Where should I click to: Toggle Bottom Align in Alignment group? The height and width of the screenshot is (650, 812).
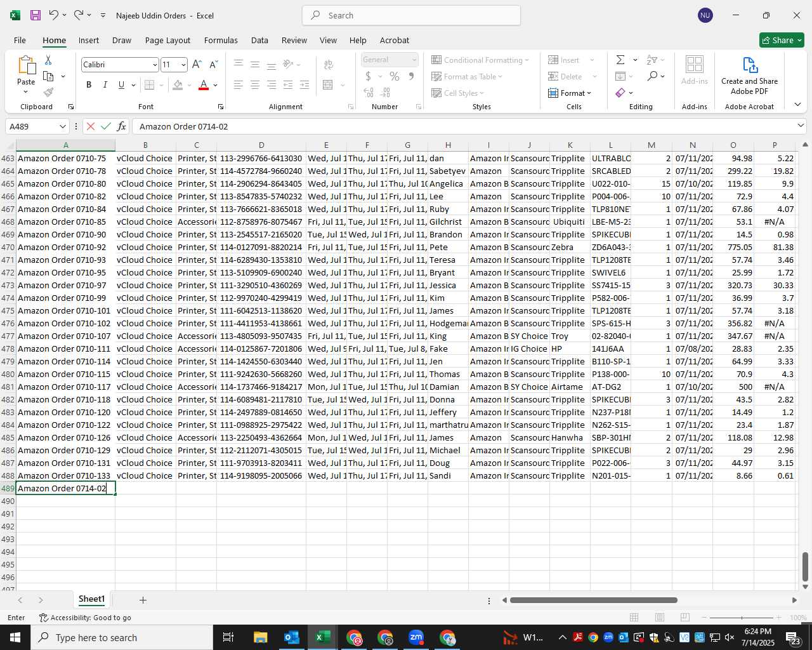click(272, 64)
